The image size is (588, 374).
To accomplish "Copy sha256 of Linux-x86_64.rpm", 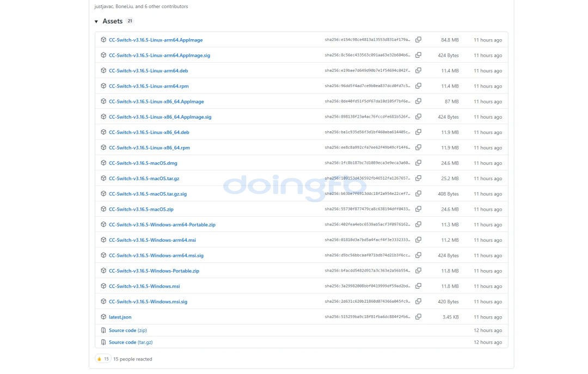I will pos(418,147).
